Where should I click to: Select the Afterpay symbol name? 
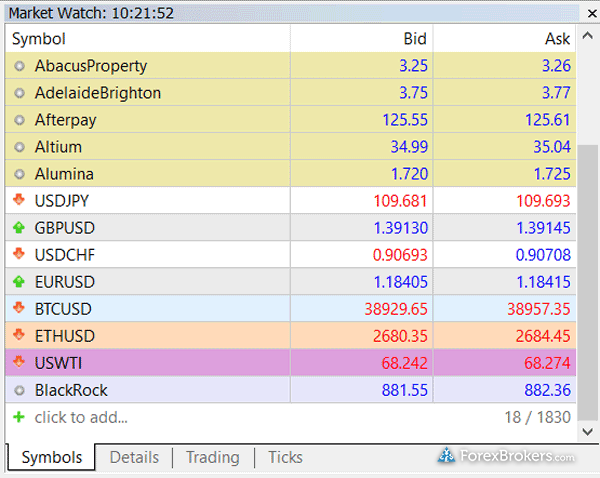click(65, 120)
